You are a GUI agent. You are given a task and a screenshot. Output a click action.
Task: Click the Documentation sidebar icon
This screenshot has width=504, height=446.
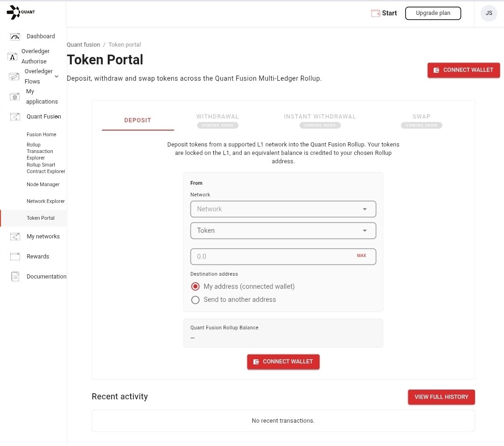pos(15,277)
